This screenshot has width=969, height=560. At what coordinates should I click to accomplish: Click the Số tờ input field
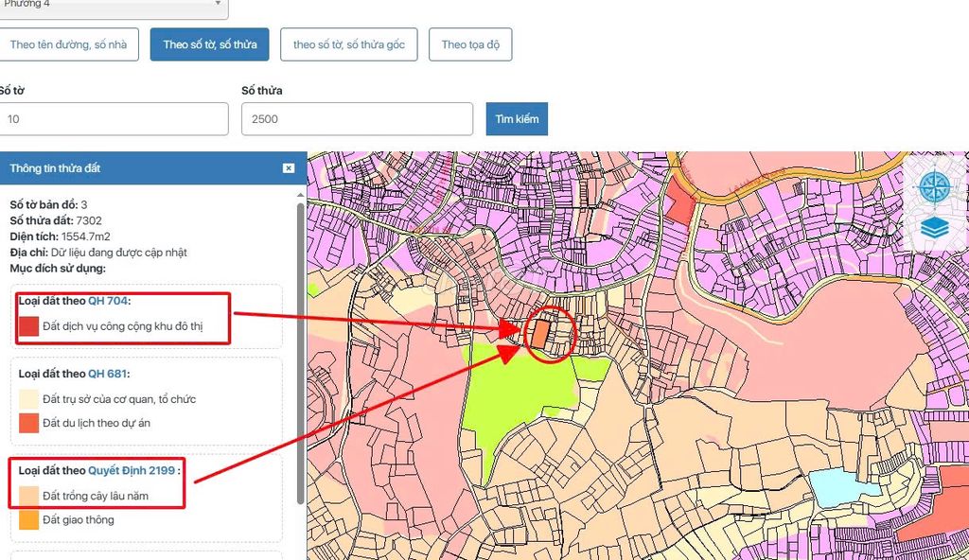114,119
